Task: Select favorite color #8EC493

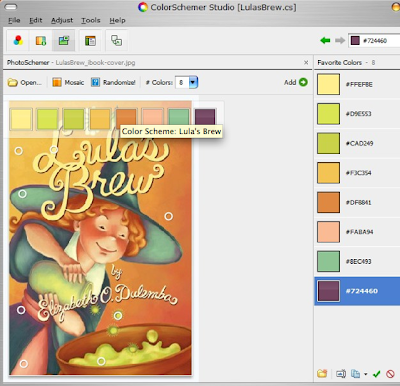Action: click(x=357, y=261)
